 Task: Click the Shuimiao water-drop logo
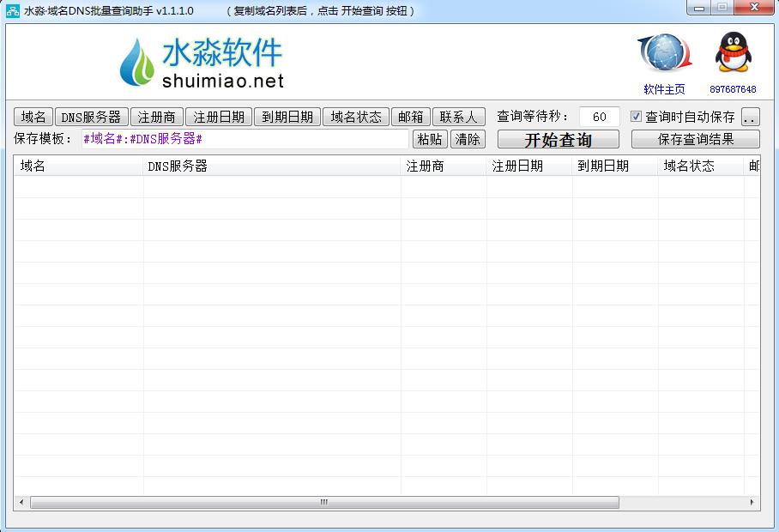(x=136, y=63)
